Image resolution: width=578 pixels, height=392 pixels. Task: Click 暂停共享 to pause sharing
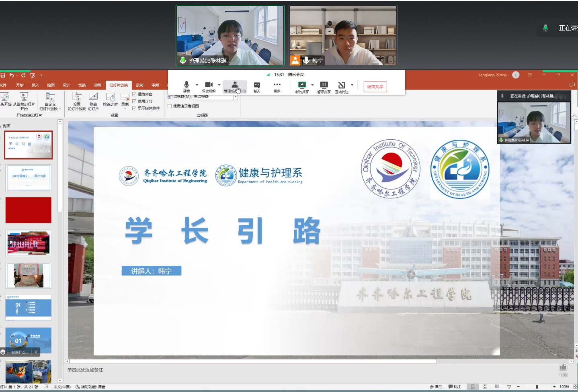[324, 86]
